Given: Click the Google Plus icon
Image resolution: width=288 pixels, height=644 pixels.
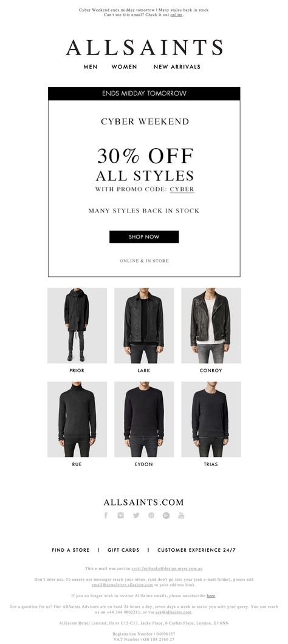Looking at the screenshot, I should pyautogui.click(x=166, y=515).
